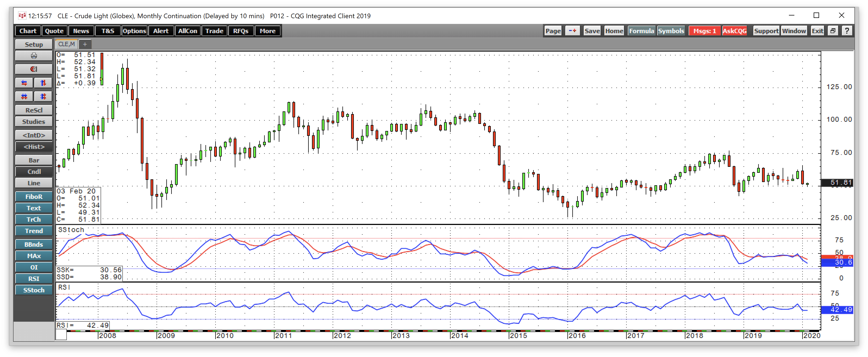The height and width of the screenshot is (357, 868).
Task: Select the <Hist> historical interval button
Action: coord(34,147)
